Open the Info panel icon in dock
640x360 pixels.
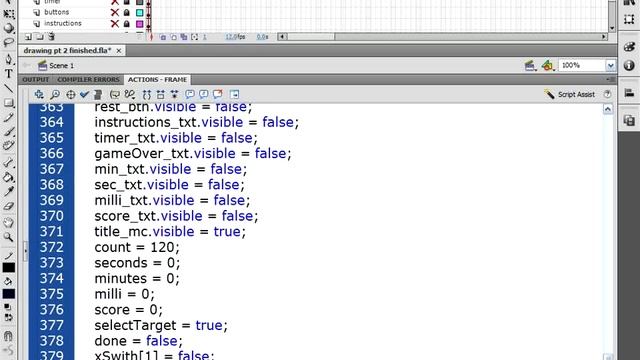point(629,65)
